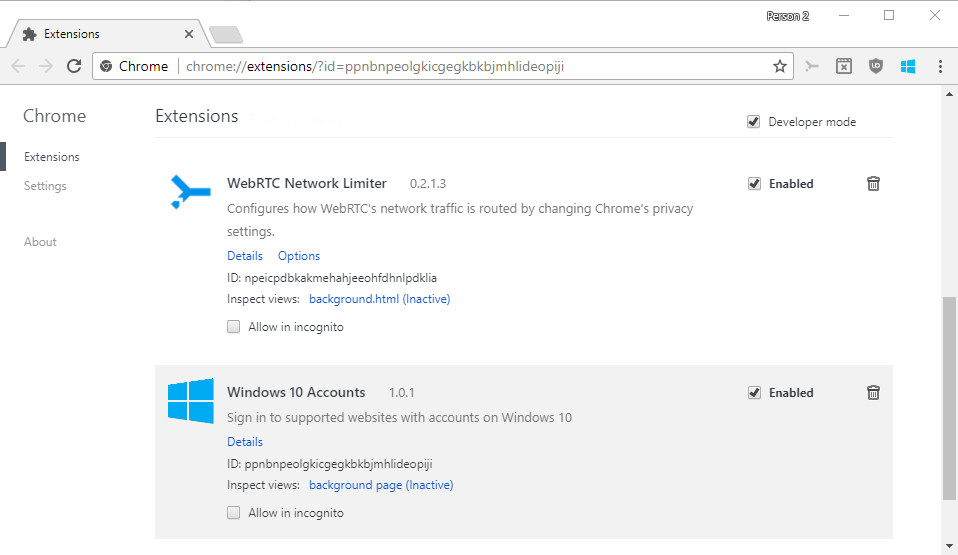Image resolution: width=958 pixels, height=555 pixels.
Task: Allow Windows 10 Accounts in incognito
Action: [x=233, y=512]
